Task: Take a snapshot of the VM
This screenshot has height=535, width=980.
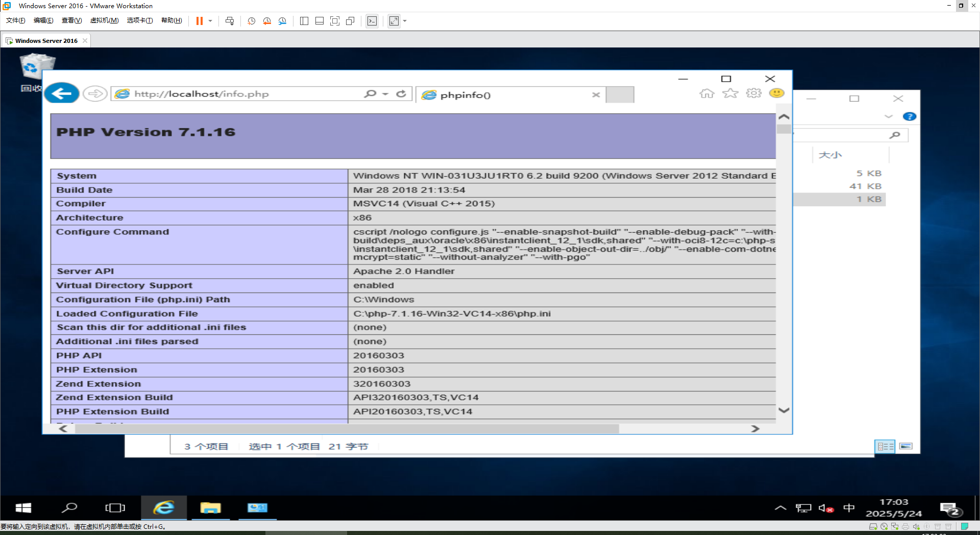Action: click(252, 21)
